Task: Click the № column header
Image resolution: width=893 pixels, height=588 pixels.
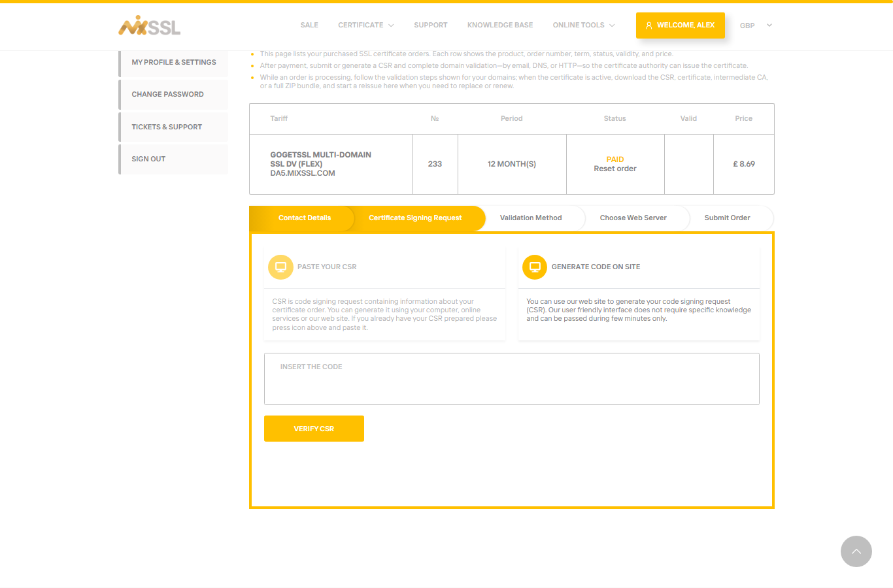Action: pyautogui.click(x=435, y=118)
